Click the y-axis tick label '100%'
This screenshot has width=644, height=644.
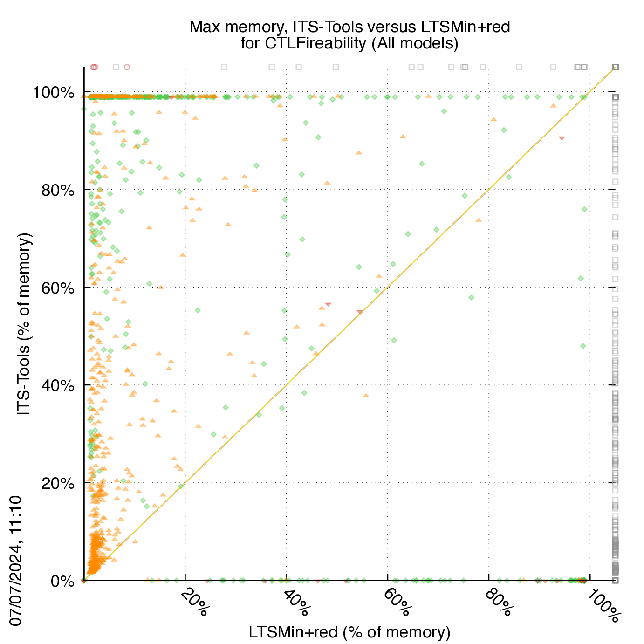pyautogui.click(x=53, y=93)
